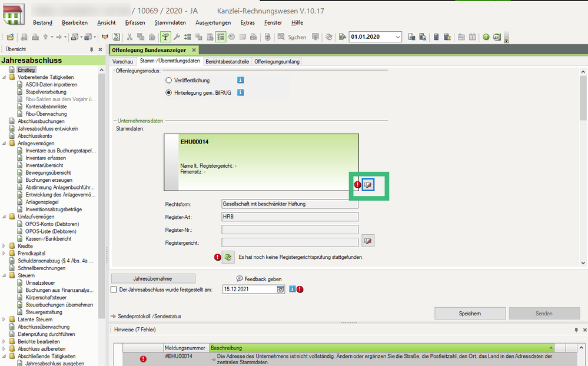Click the calculator with euro coin icon
Viewport: 588px width, 366px height.
click(447, 36)
